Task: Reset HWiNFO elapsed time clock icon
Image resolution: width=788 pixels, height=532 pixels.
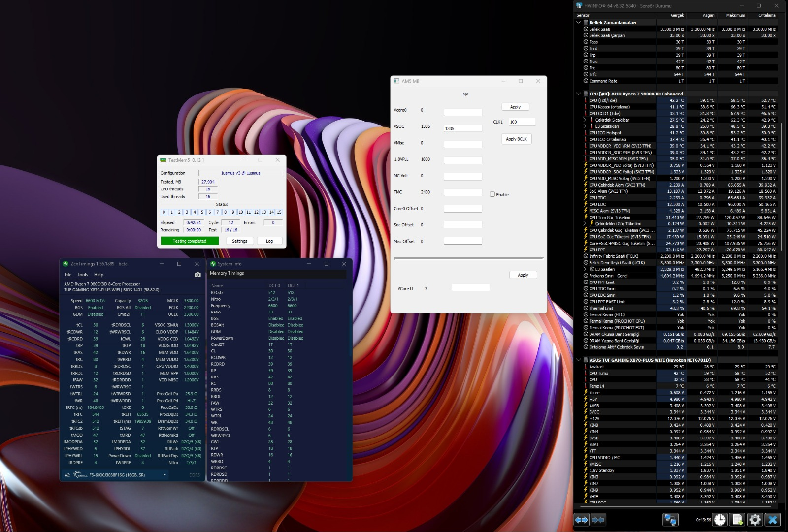Action: (x=720, y=520)
